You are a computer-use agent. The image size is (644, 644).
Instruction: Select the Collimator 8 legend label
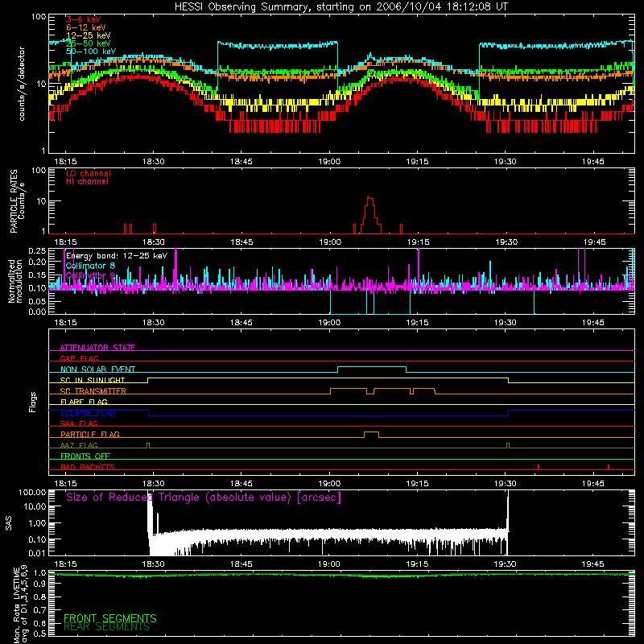tap(90, 266)
